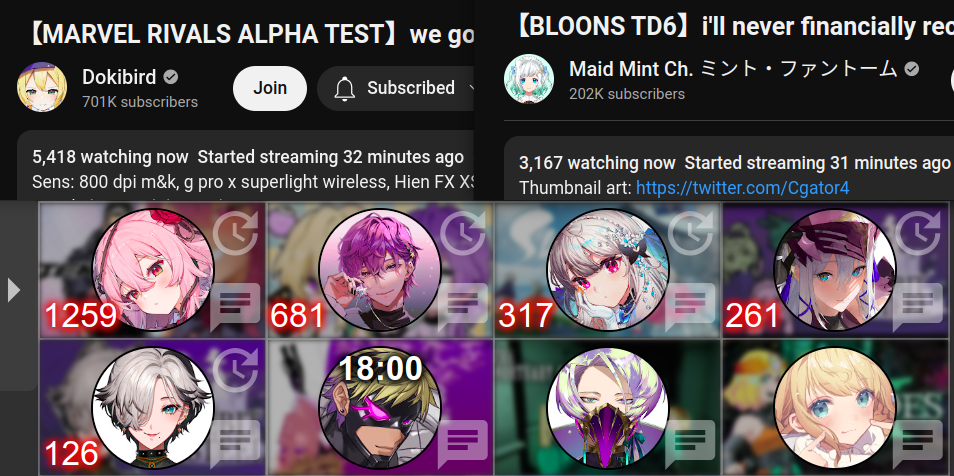954x476 pixels.
Task: Click the clock icon on the 261 viewers tile
Action: pyautogui.click(x=918, y=233)
